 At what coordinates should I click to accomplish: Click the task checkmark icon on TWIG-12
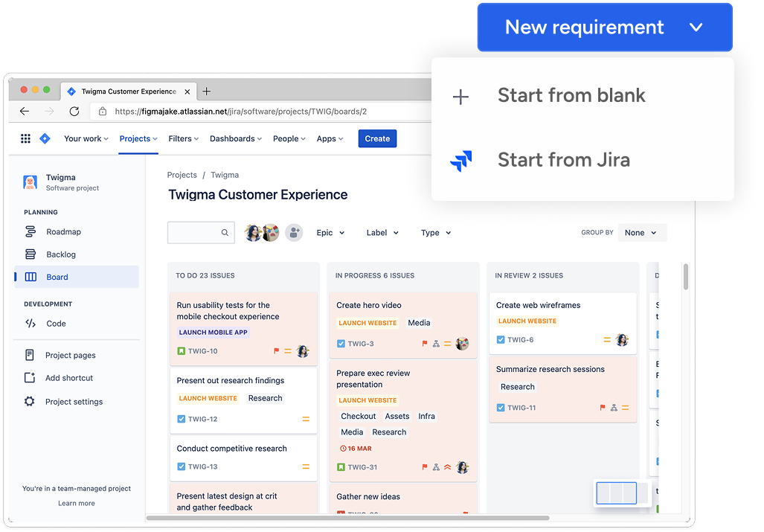[x=180, y=419]
